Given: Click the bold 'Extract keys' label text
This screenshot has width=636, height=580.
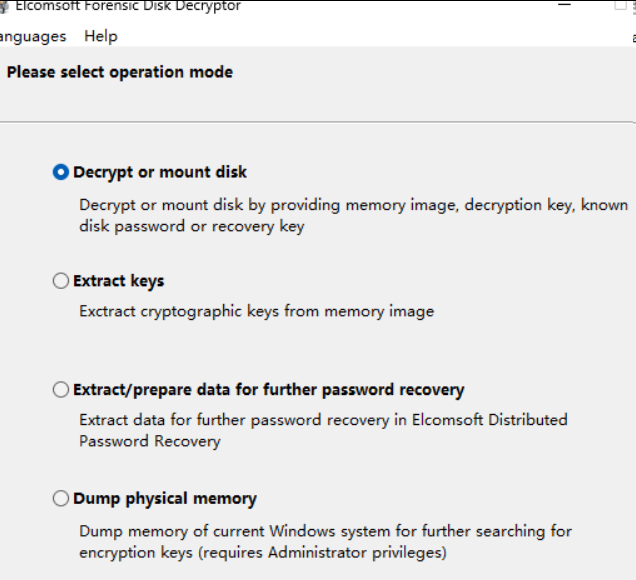Looking at the screenshot, I should point(118,281).
